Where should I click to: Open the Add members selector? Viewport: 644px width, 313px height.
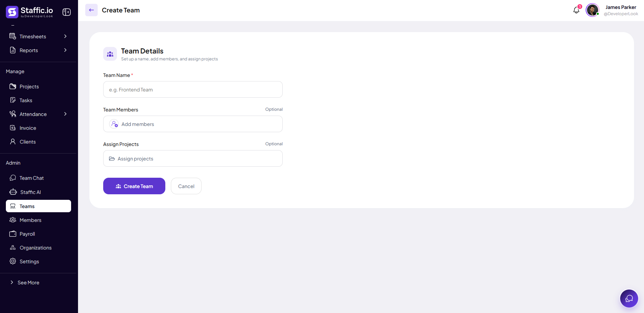[193, 124]
